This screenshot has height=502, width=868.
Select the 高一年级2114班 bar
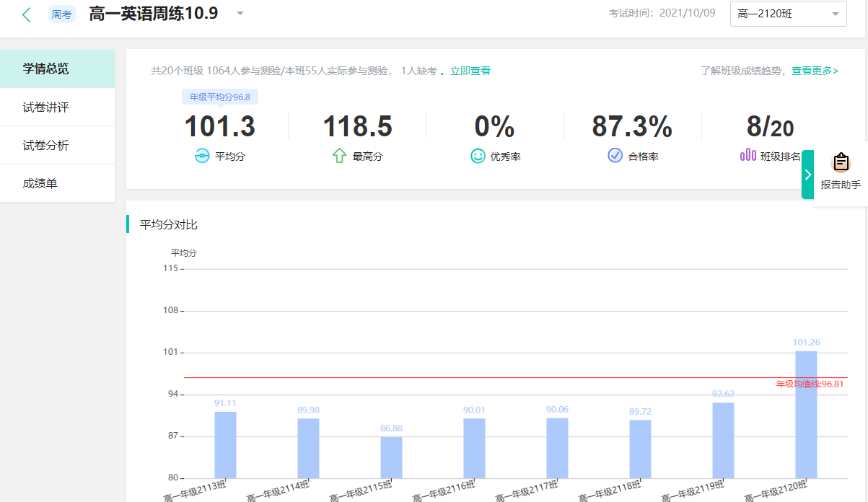pos(308,448)
